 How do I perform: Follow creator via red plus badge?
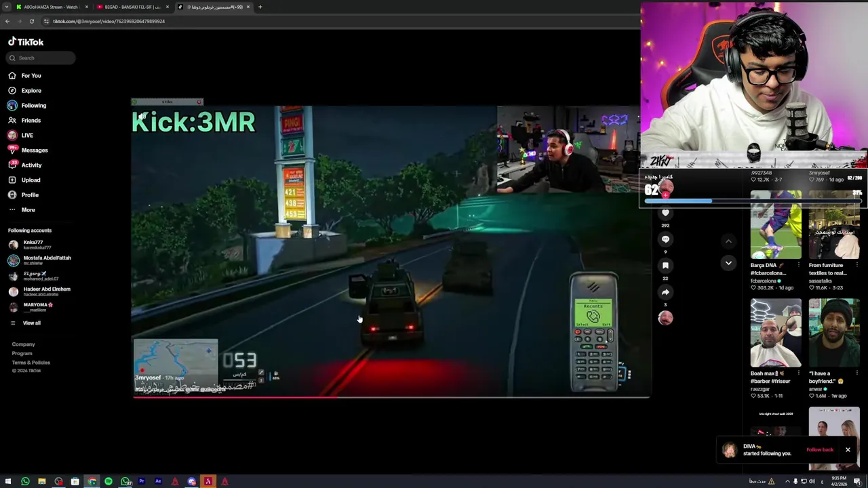tap(665, 195)
